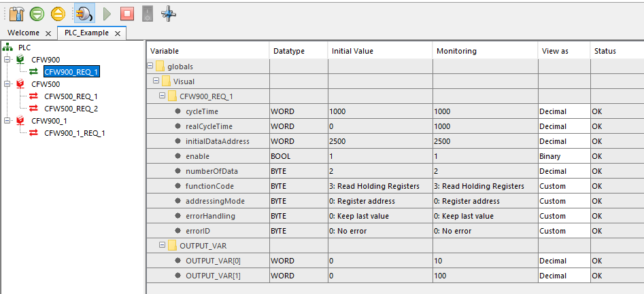Viewport: 644px width, 294px height.
Task: Collapse the CFW900 device node
Action: click(x=7, y=60)
